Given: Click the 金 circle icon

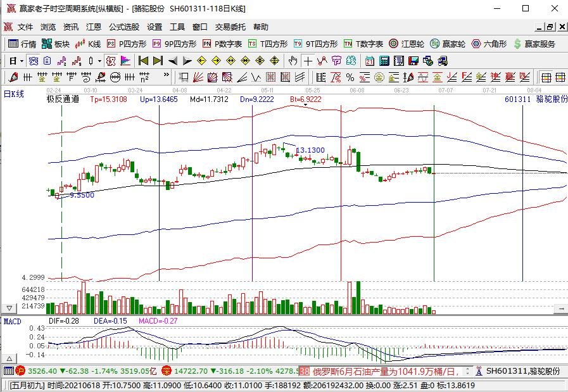Looking at the screenshot, I should tap(379, 77).
